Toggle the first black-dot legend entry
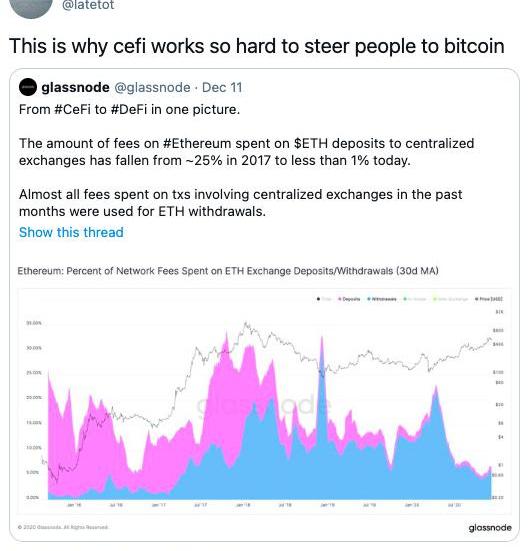Image resolution: width=529 pixels, height=551 pixels. coord(324,299)
